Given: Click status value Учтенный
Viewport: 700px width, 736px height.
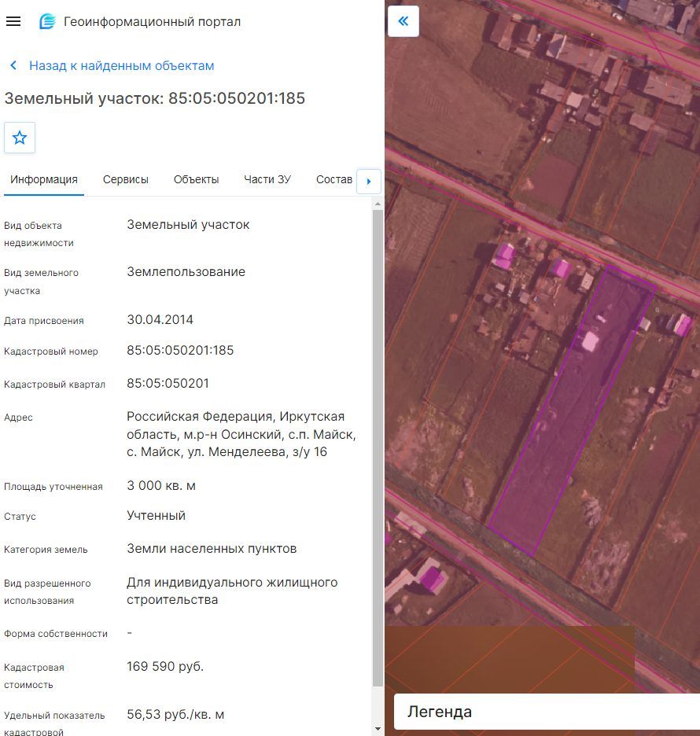Looking at the screenshot, I should coord(156,516).
